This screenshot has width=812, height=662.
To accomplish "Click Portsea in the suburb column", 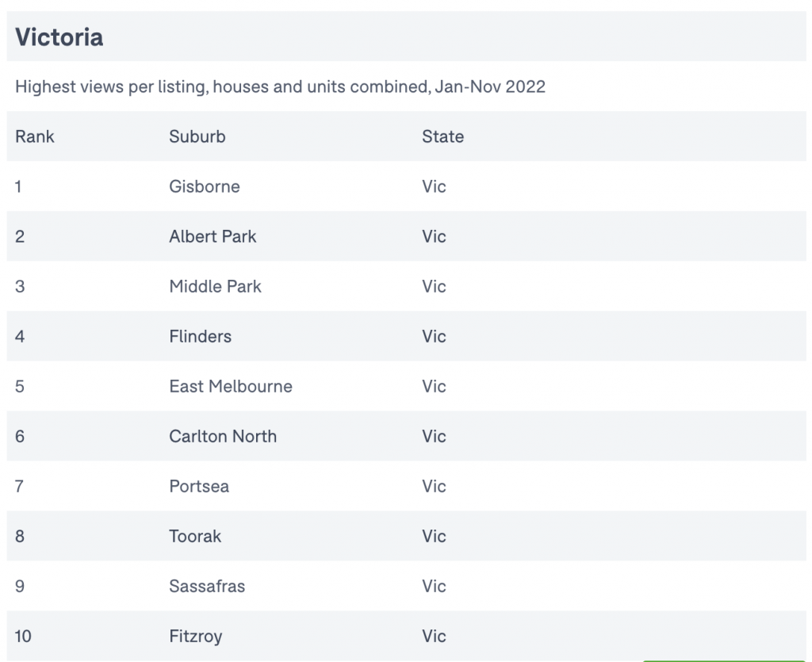I will pos(199,486).
